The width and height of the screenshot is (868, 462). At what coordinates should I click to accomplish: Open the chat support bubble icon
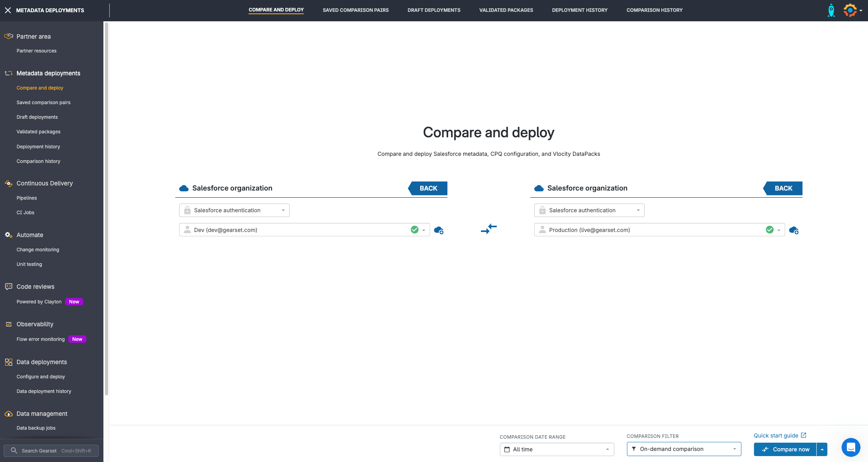click(x=851, y=447)
